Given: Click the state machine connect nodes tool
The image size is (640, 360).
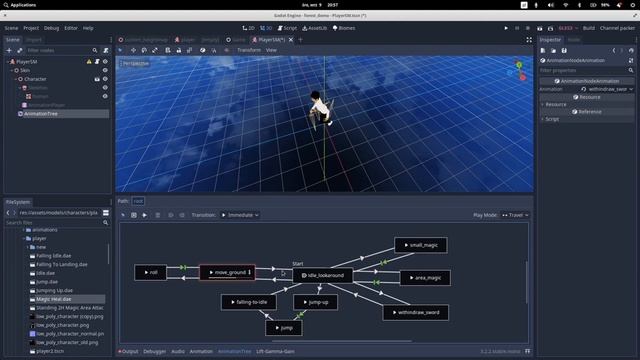Looking at the screenshot, I should (144, 215).
